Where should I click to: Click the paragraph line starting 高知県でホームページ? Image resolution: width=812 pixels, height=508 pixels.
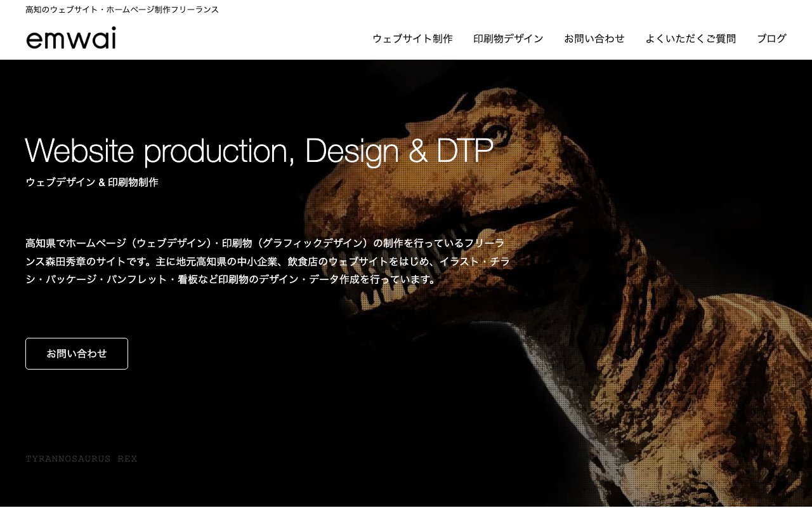tap(265, 243)
